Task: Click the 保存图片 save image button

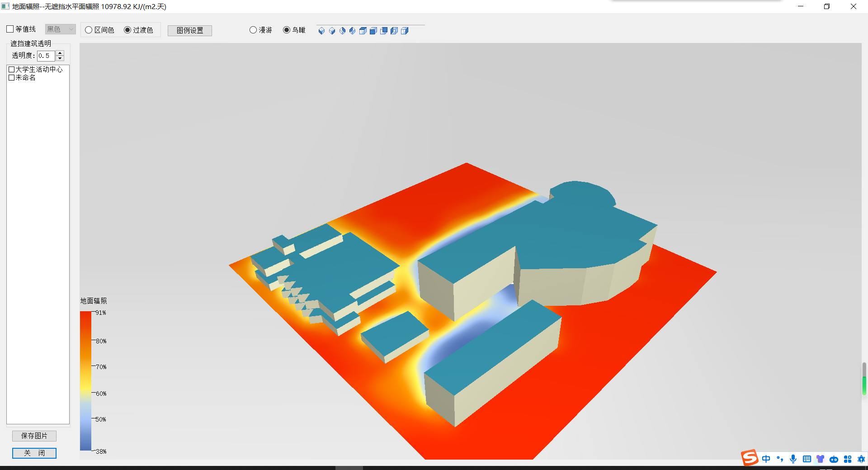Action: pyautogui.click(x=34, y=436)
